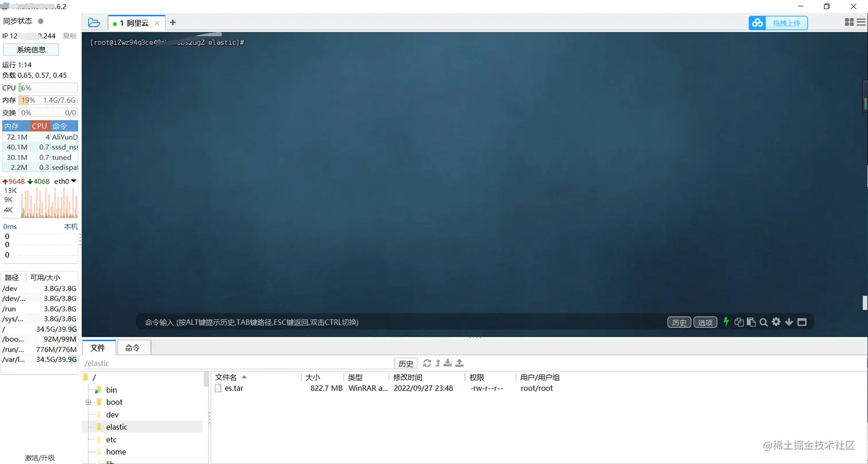Select the tuned process row

click(x=40, y=157)
